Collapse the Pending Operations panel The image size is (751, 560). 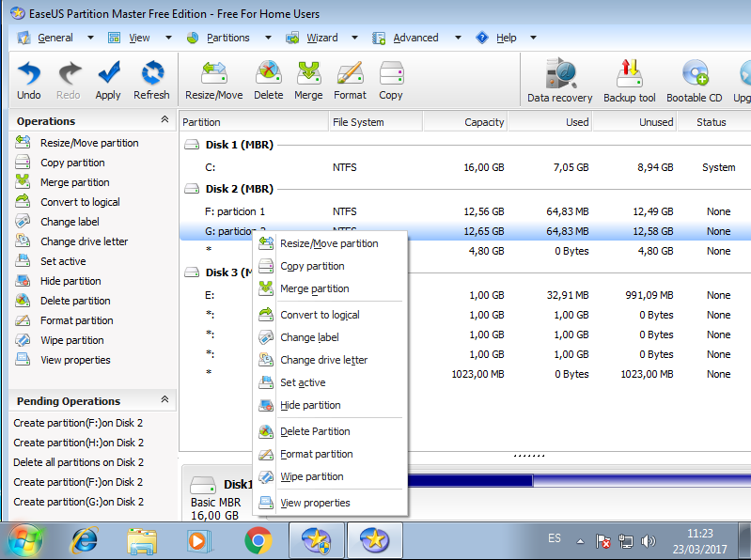(164, 399)
